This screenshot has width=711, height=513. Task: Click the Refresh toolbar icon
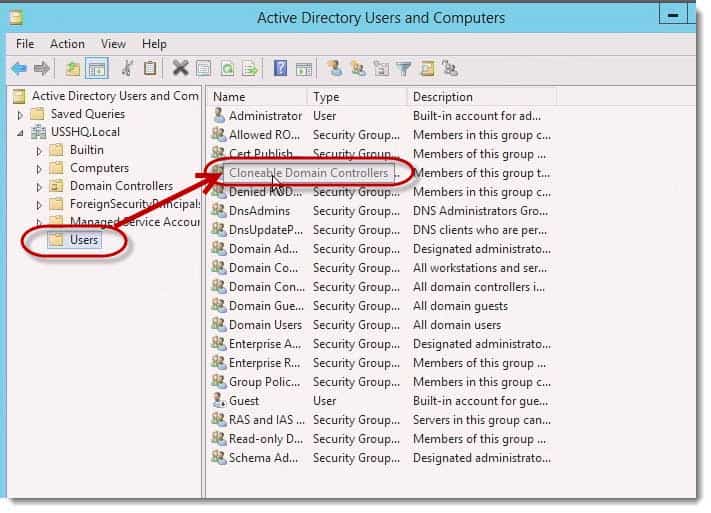pos(227,69)
